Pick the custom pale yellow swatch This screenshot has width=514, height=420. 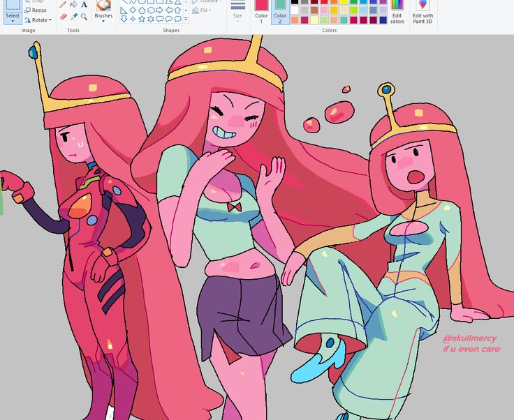pyautogui.click(x=314, y=20)
